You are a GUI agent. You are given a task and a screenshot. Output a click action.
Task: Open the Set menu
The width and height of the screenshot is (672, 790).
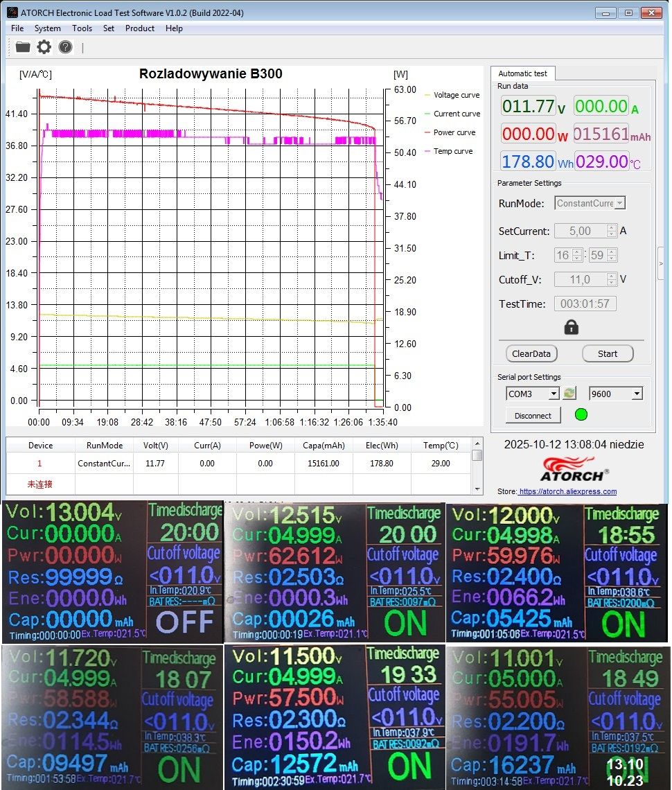108,28
